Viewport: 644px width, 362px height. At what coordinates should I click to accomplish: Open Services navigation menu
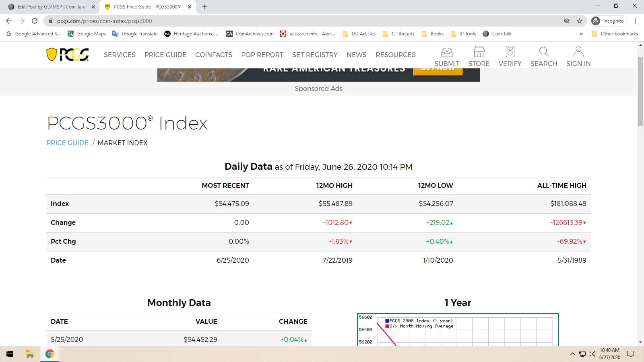pos(120,55)
